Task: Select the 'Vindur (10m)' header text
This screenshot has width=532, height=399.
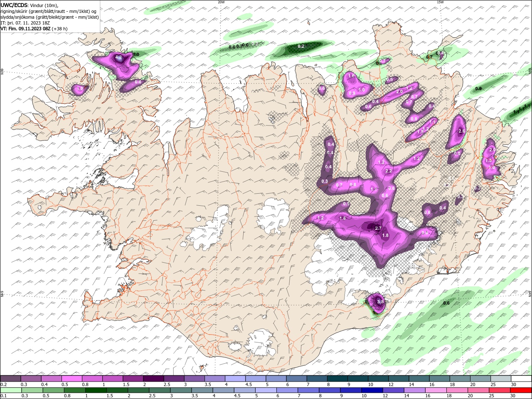Action: (x=44, y=5)
